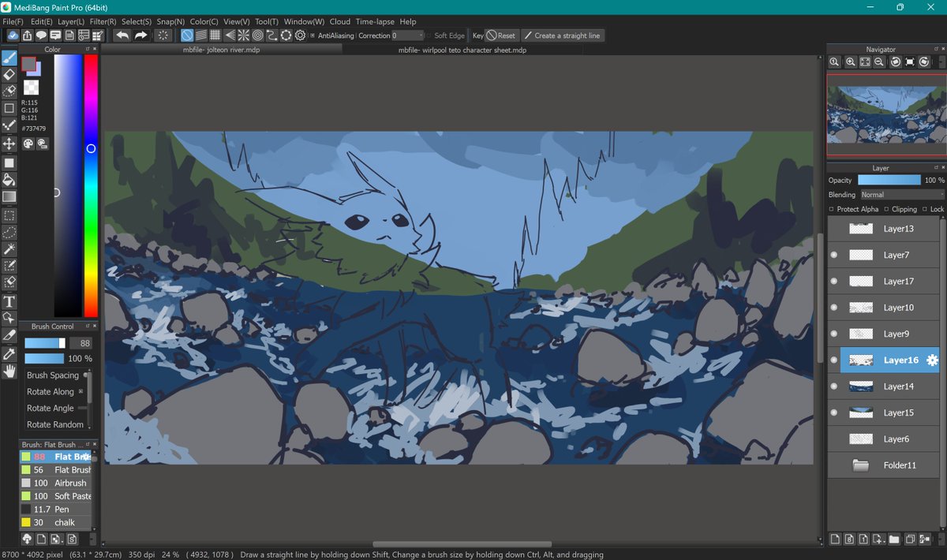
Task: Select Layer10 in the layer list
Action: click(884, 308)
